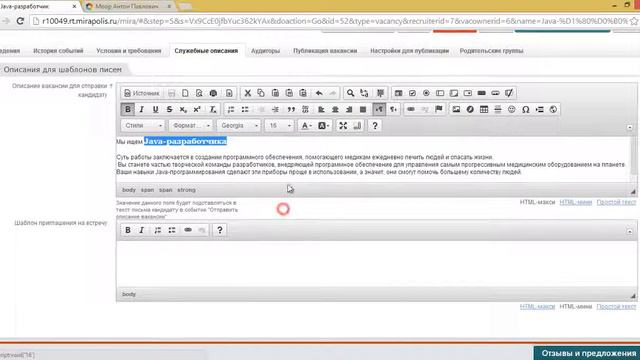Viewport: 640px width, 360px height.
Task: Toggle Superscript formatting
Action: click(x=197, y=109)
